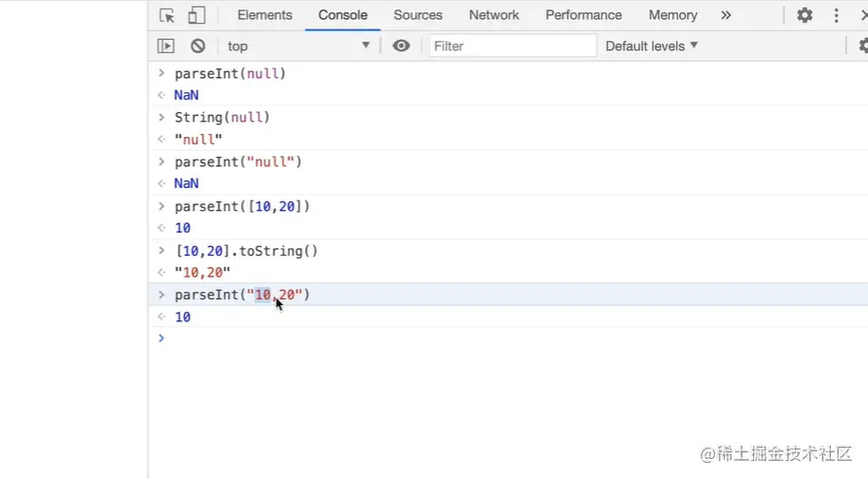
Task: Switch to the Memory tab
Action: [x=672, y=15]
